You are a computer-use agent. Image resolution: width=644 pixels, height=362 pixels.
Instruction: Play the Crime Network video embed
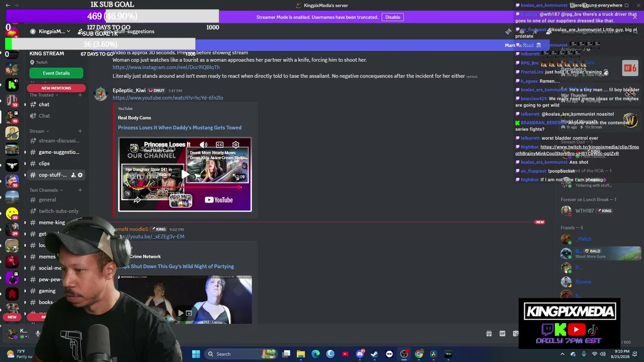(181, 313)
